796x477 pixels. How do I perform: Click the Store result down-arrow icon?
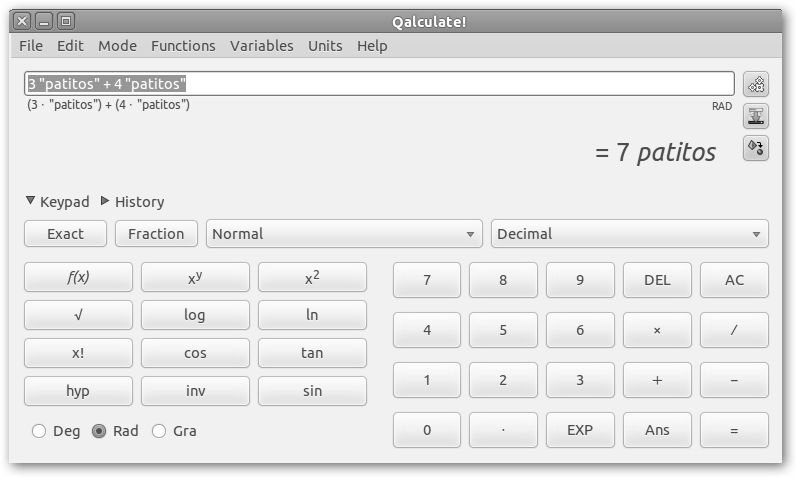pos(756,116)
